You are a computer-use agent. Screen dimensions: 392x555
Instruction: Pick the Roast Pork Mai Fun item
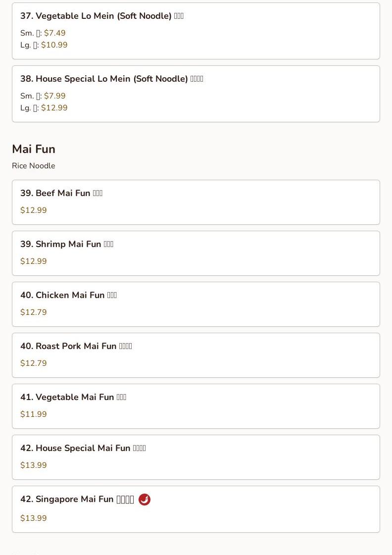click(x=196, y=355)
